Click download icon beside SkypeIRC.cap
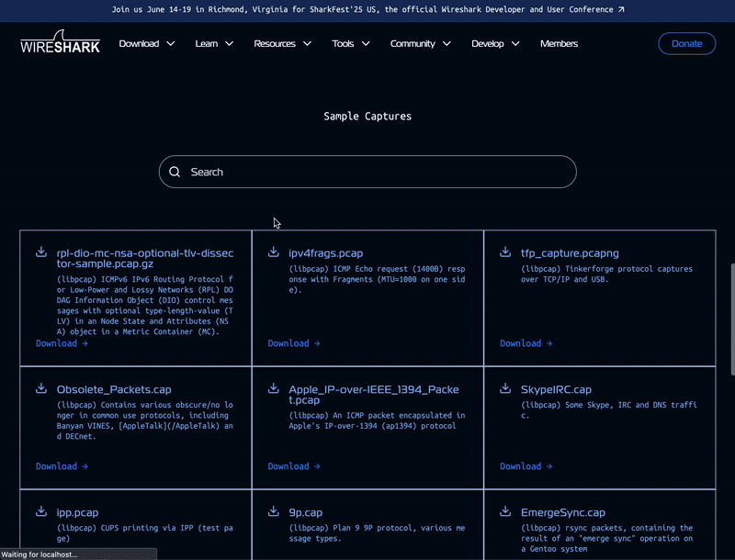735x560 pixels. 505,388
